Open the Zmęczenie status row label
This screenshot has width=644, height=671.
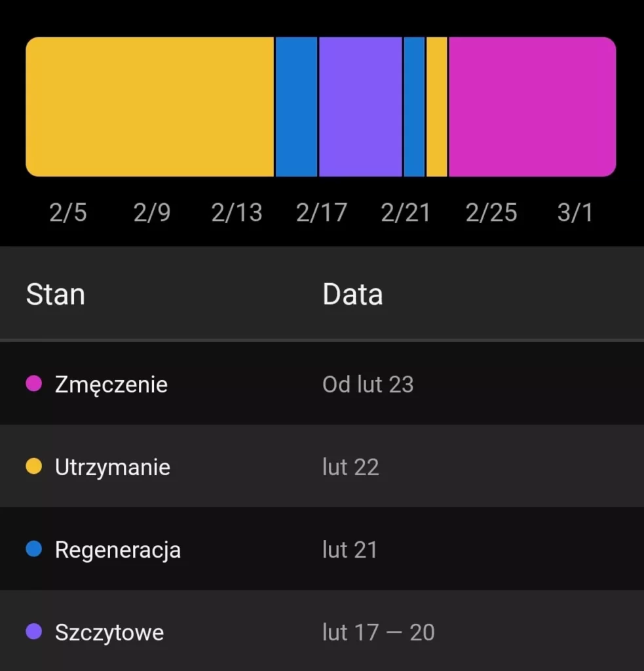click(x=111, y=384)
